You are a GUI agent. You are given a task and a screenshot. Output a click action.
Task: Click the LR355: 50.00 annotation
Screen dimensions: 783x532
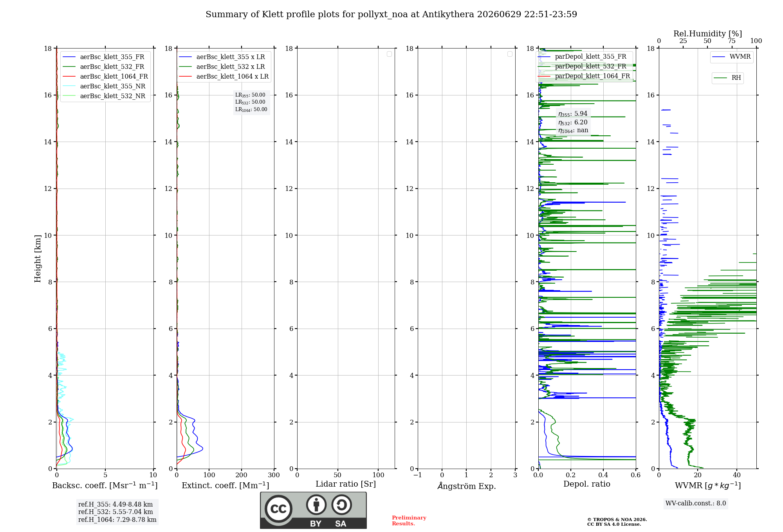(x=250, y=95)
